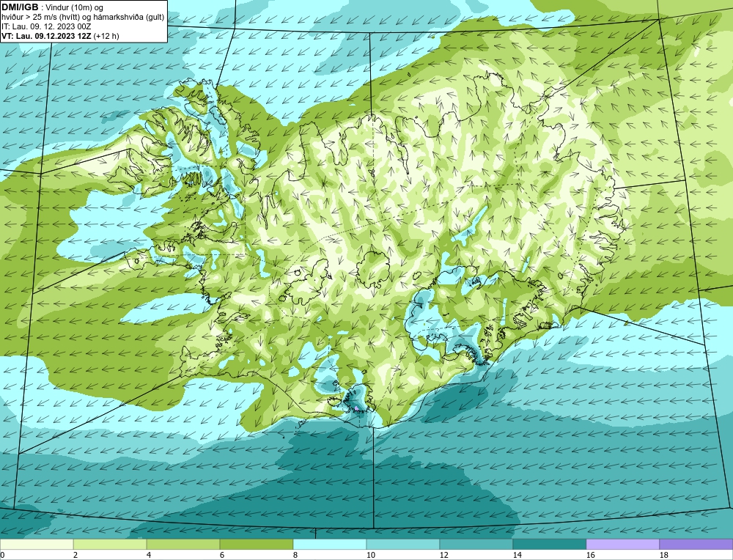Click the DMI/IGB title text

tap(20, 7)
